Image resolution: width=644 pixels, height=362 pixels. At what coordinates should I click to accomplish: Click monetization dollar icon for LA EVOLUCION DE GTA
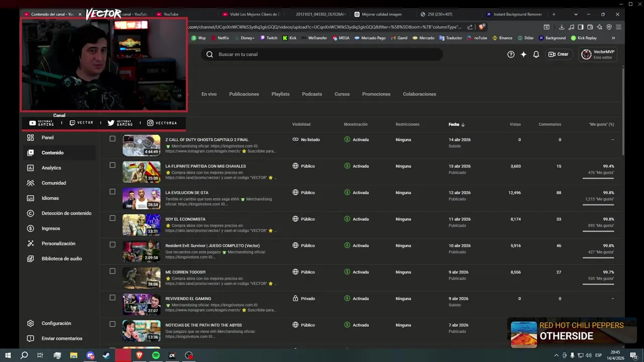[x=347, y=193]
